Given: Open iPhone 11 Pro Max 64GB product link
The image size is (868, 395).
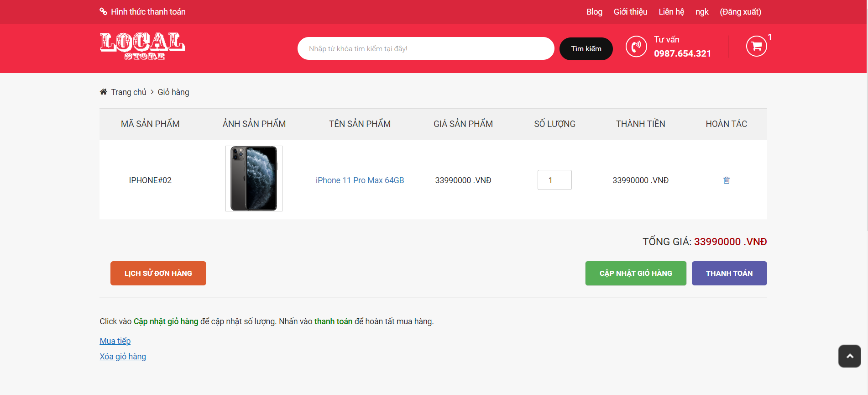Looking at the screenshot, I should click(x=360, y=180).
